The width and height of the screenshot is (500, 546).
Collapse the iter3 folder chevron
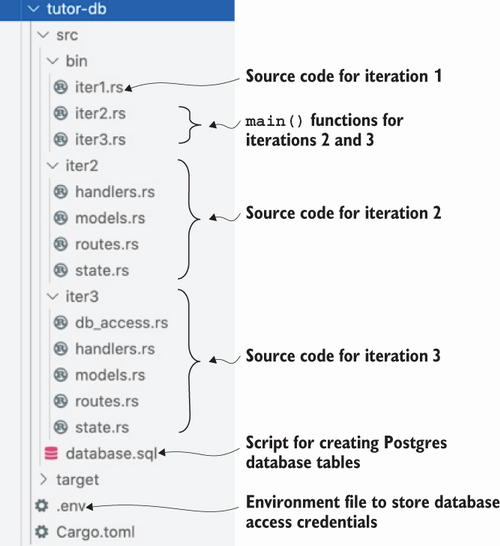pyautogui.click(x=53, y=296)
